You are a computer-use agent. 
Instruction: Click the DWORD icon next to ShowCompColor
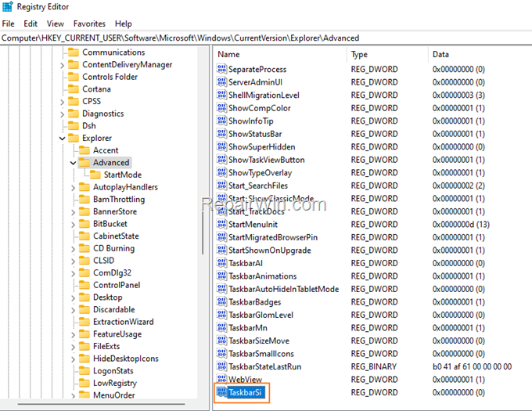click(x=221, y=107)
